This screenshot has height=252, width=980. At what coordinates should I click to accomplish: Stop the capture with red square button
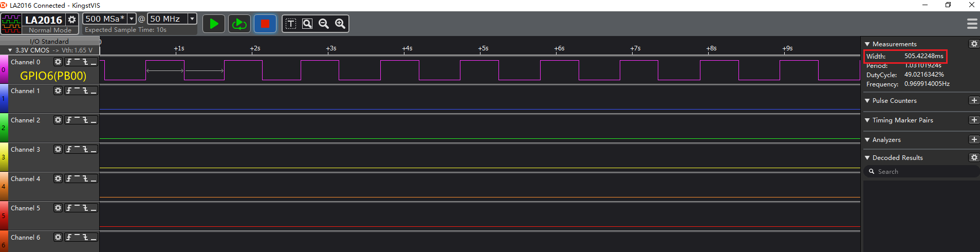point(265,24)
